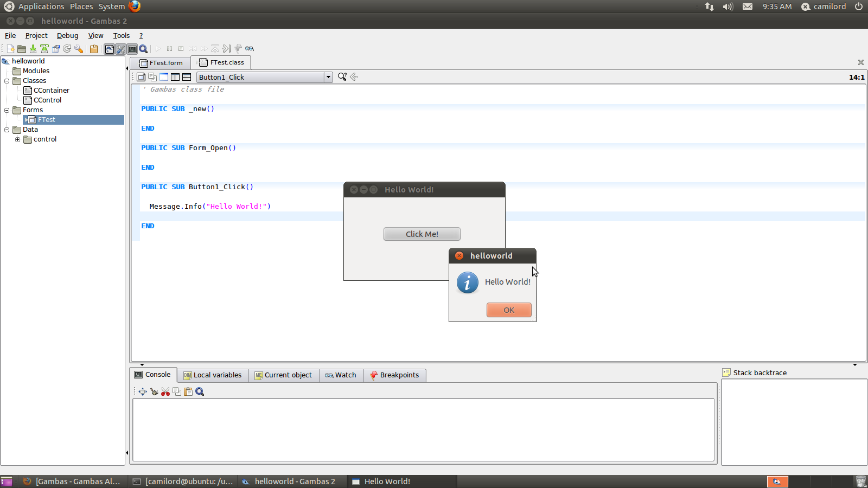Toggle the console panel toolbar button
This screenshot has width=868, height=488.
[x=132, y=49]
